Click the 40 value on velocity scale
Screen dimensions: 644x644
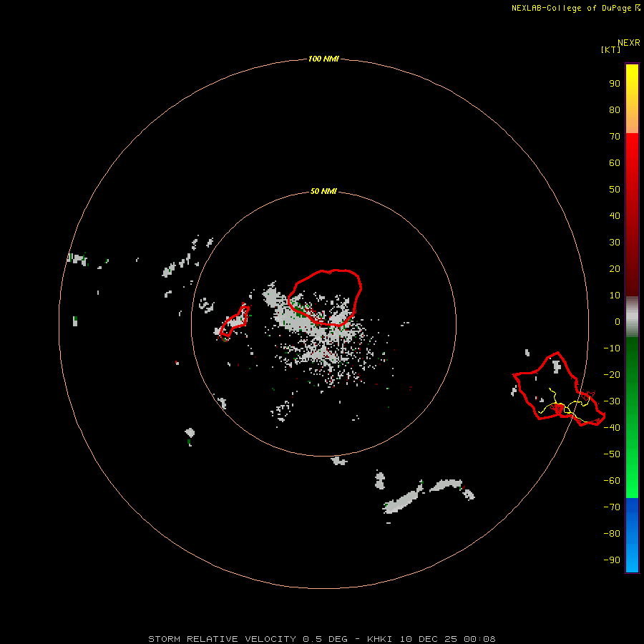(615, 216)
